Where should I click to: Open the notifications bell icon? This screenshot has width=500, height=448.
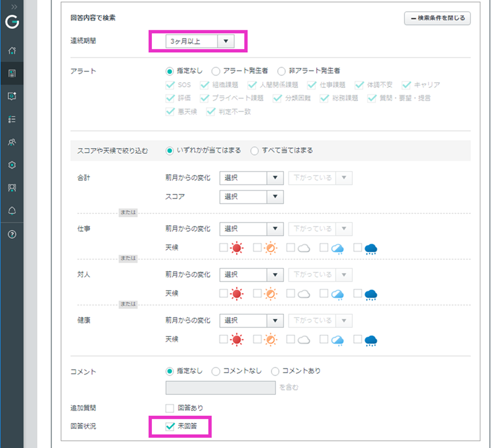(x=11, y=211)
